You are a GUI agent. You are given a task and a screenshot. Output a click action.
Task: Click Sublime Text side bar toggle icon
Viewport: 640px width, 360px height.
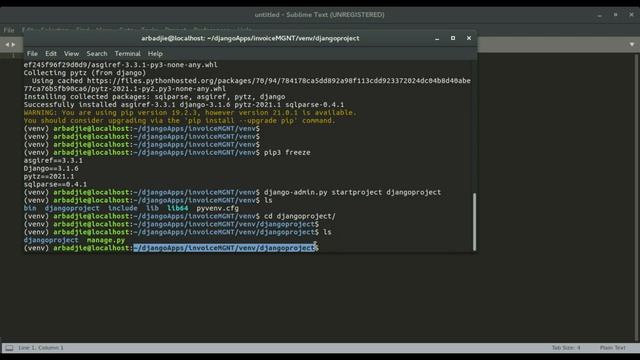pyautogui.click(x=9, y=348)
